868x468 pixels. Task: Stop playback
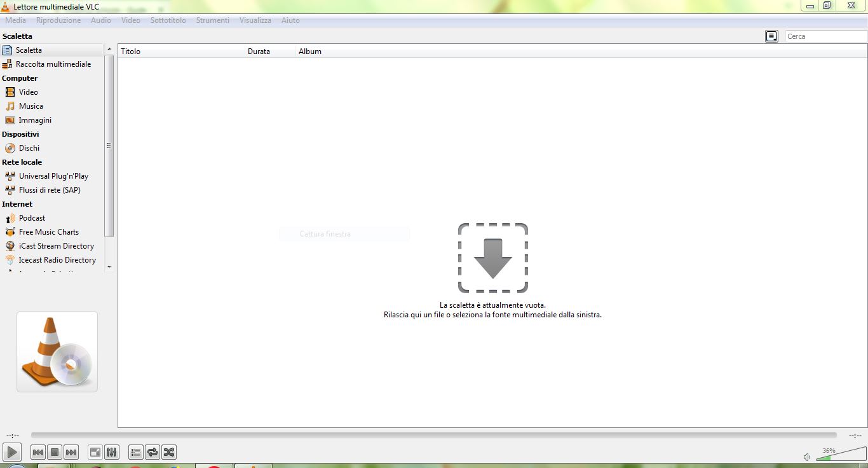click(x=55, y=452)
